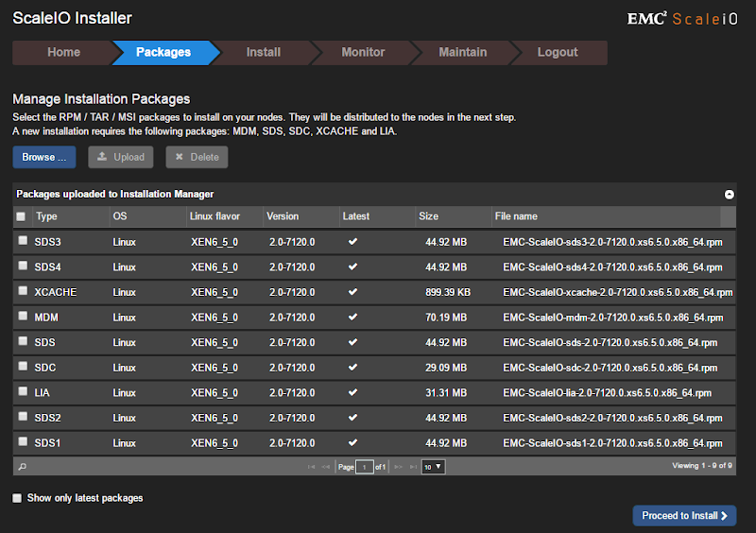Check the LIA package row checkbox

point(23,391)
